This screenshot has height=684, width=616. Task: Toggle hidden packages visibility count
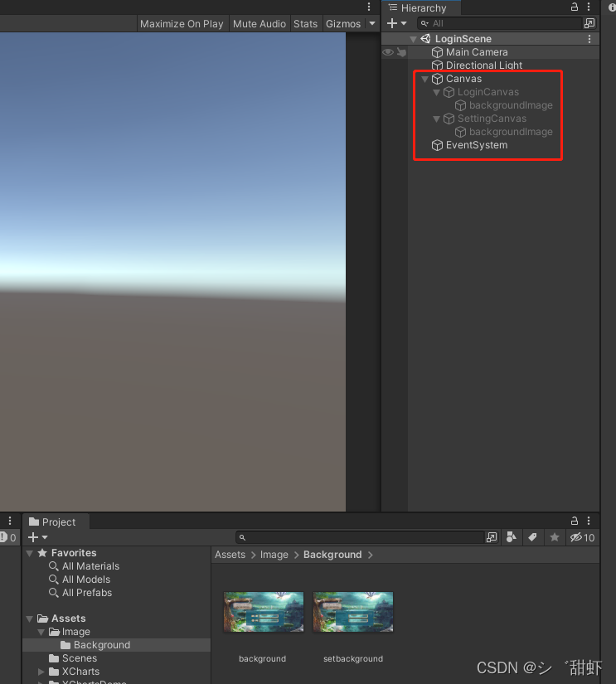tap(582, 537)
